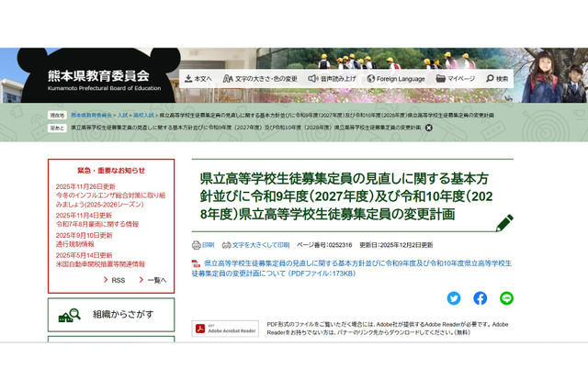This screenshot has width=588, height=391.
Task: Click the globe icon beside Foreign Language
Action: [x=371, y=78]
